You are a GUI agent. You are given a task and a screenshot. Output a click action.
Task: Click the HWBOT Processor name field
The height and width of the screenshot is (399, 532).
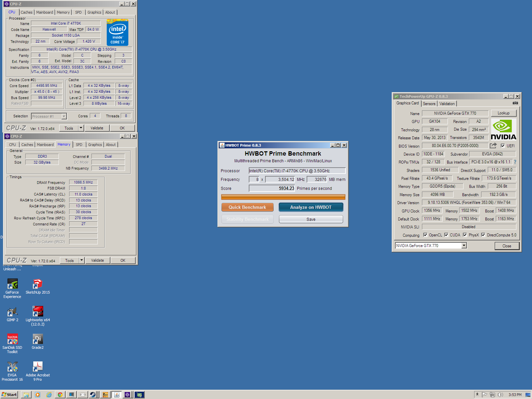click(297, 171)
